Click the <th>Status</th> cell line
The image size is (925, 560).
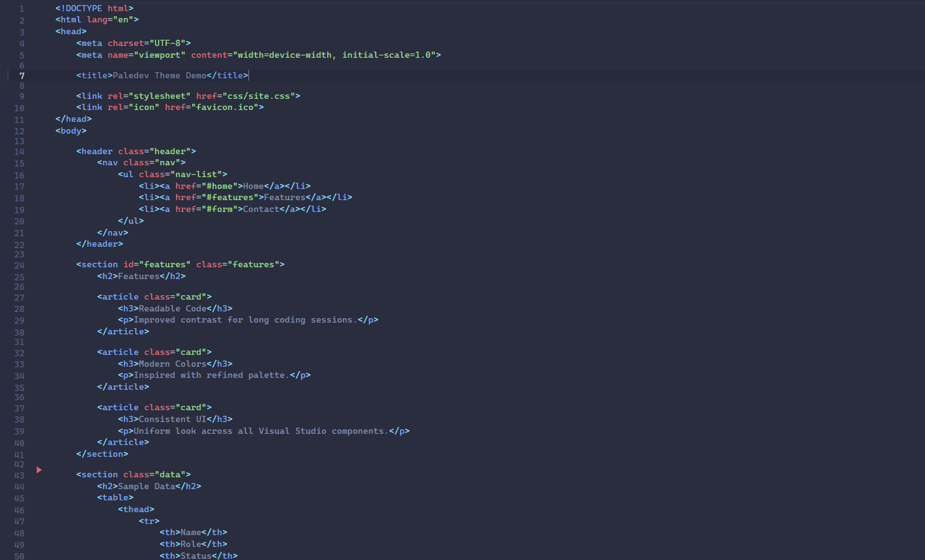point(199,556)
